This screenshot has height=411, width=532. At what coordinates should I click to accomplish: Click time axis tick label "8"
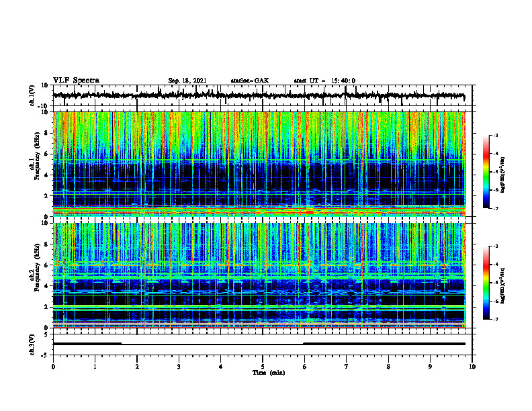[x=388, y=367]
